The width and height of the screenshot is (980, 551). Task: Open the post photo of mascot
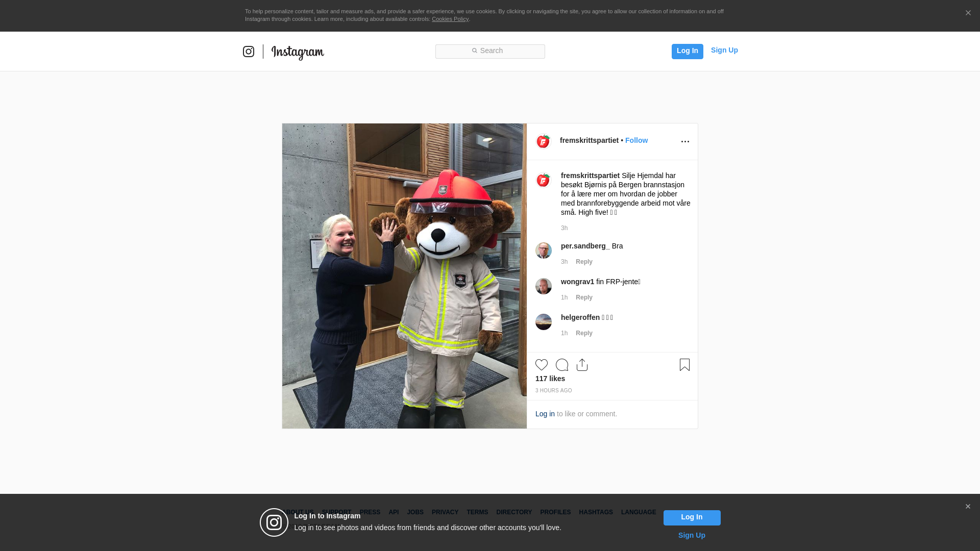point(404,276)
